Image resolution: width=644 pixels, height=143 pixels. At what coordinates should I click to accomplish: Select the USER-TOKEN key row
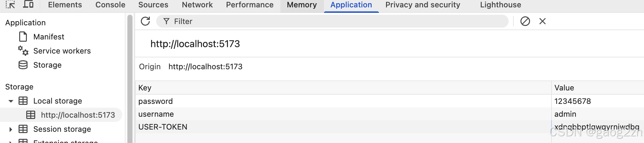coord(163,127)
